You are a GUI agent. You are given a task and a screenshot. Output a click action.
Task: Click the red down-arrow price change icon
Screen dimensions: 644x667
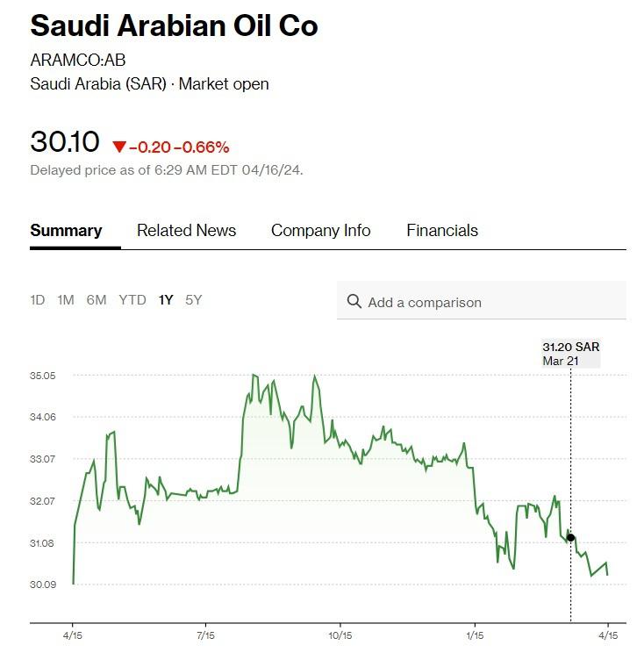119,147
